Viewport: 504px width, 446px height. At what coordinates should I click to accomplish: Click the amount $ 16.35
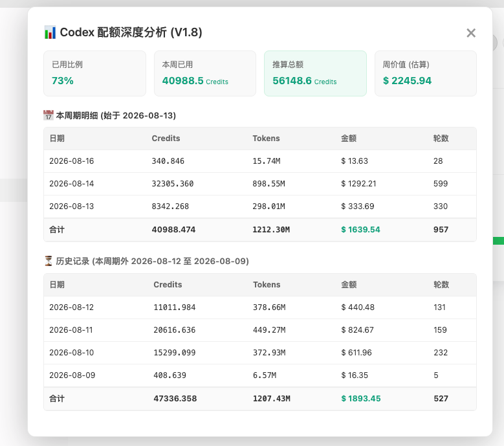pos(355,375)
